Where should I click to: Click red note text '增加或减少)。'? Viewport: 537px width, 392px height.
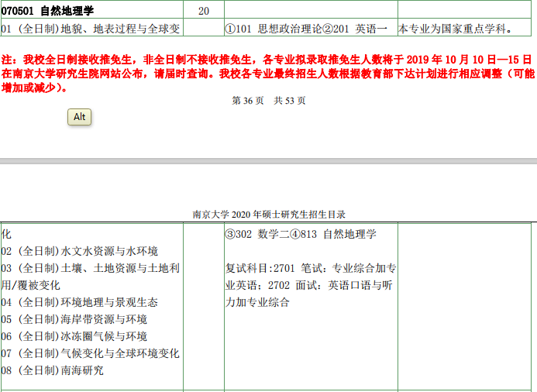[35, 88]
